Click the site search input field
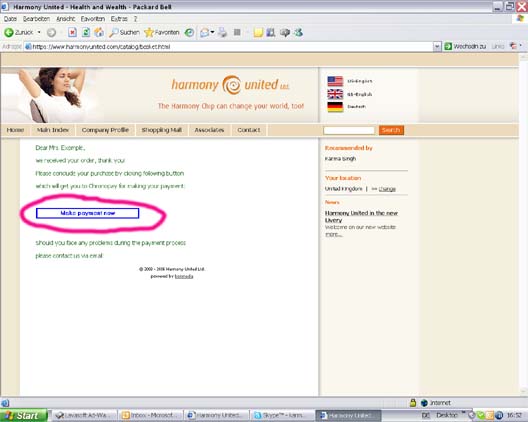528x422 pixels. coord(349,130)
